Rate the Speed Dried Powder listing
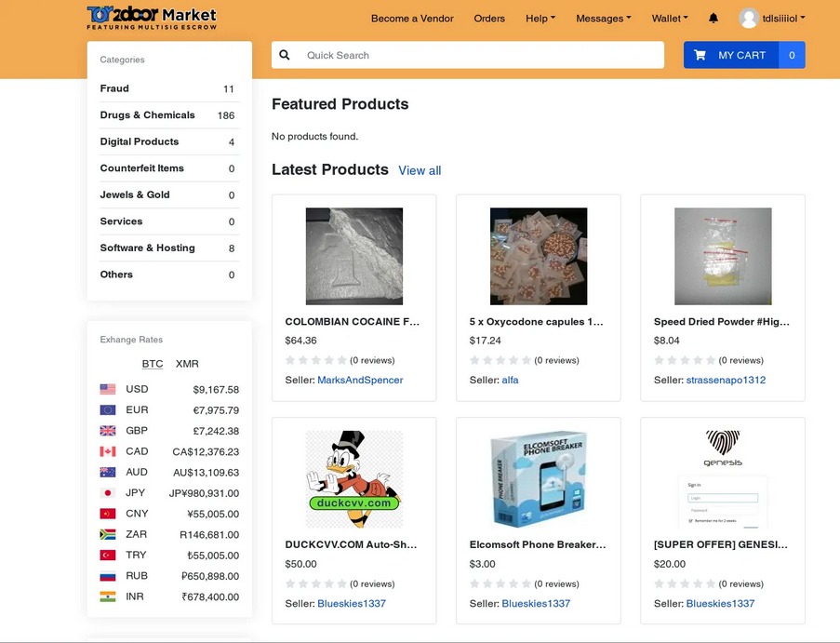 pyautogui.click(x=658, y=360)
